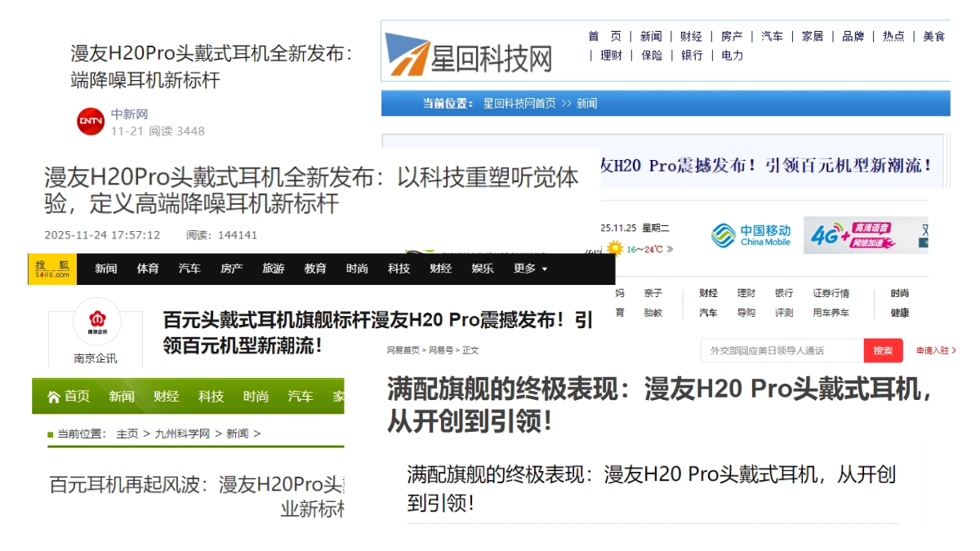This screenshot has width=980, height=551.
Task: Select 时尚 in green navbar
Action: 256,397
